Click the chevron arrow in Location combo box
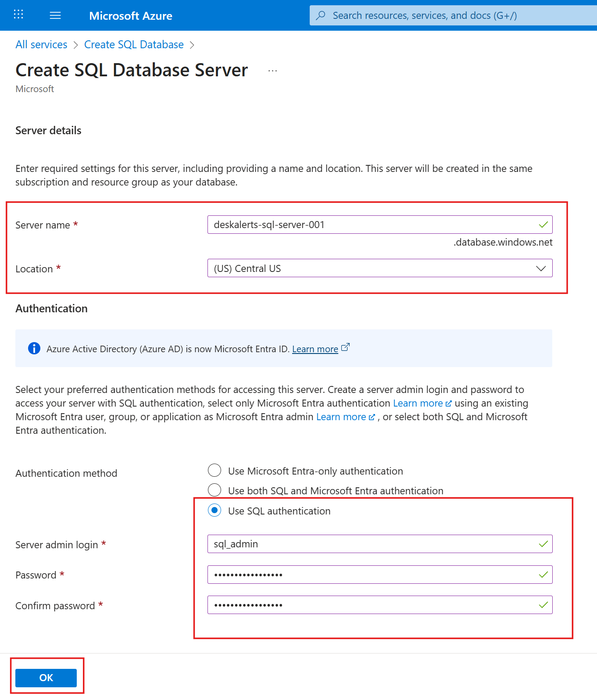Viewport: 597px width, 700px height. pos(541,268)
